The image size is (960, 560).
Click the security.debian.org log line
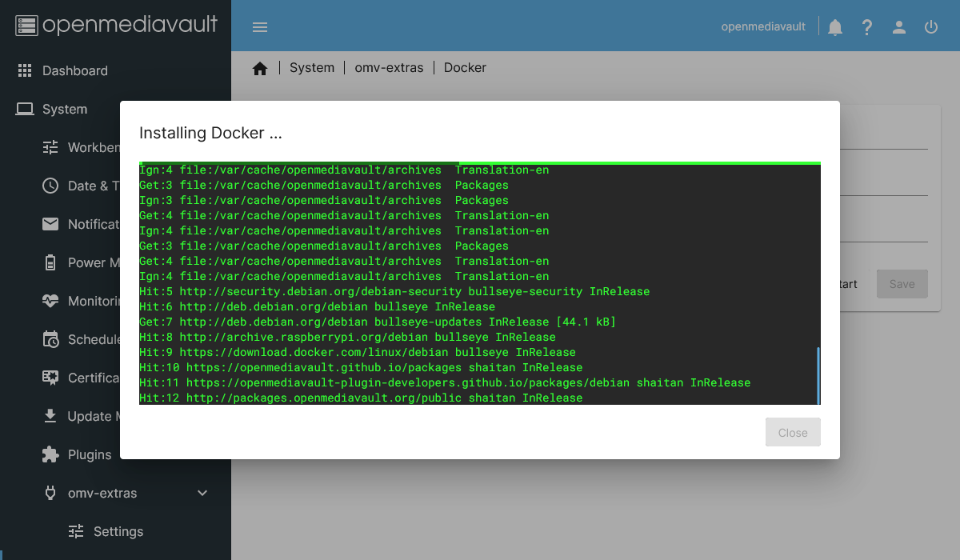pos(394,292)
